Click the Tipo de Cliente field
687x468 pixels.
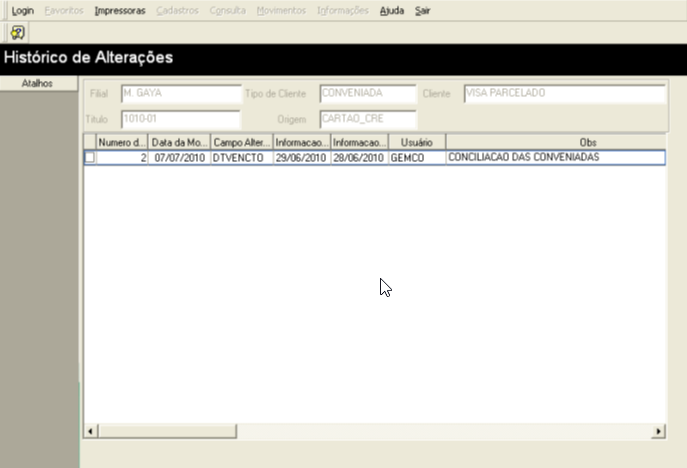368,93
